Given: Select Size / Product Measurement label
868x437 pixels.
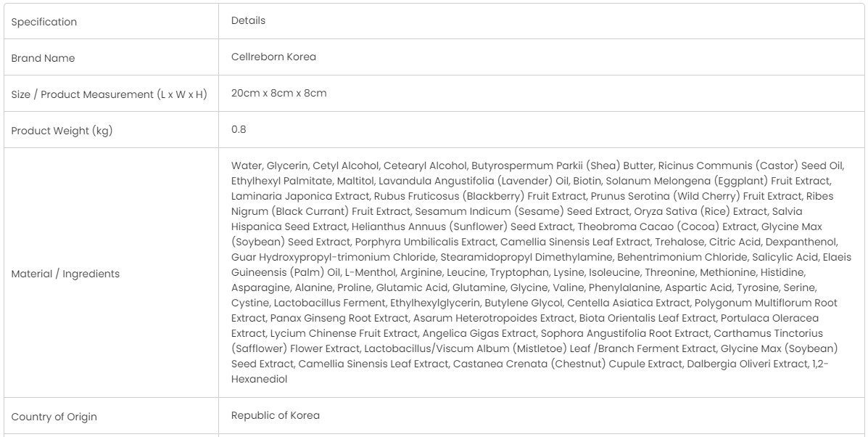Looking at the screenshot, I should click(x=109, y=94).
